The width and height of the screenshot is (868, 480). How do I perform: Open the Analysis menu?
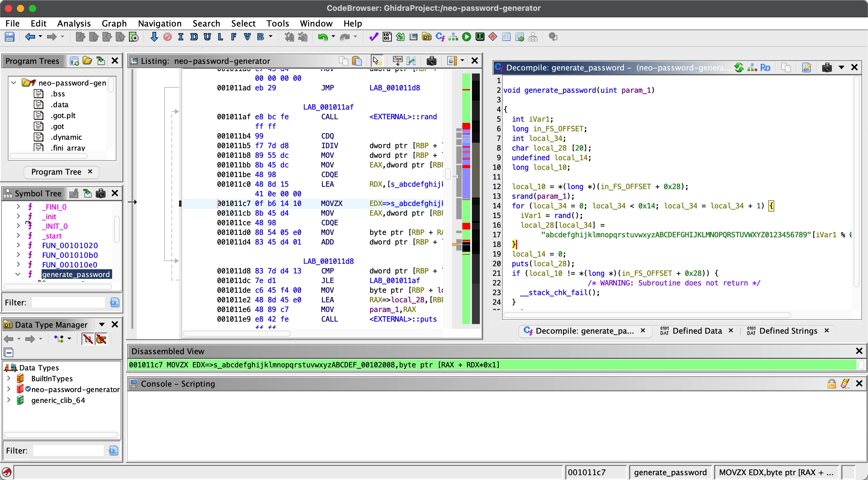(x=74, y=23)
